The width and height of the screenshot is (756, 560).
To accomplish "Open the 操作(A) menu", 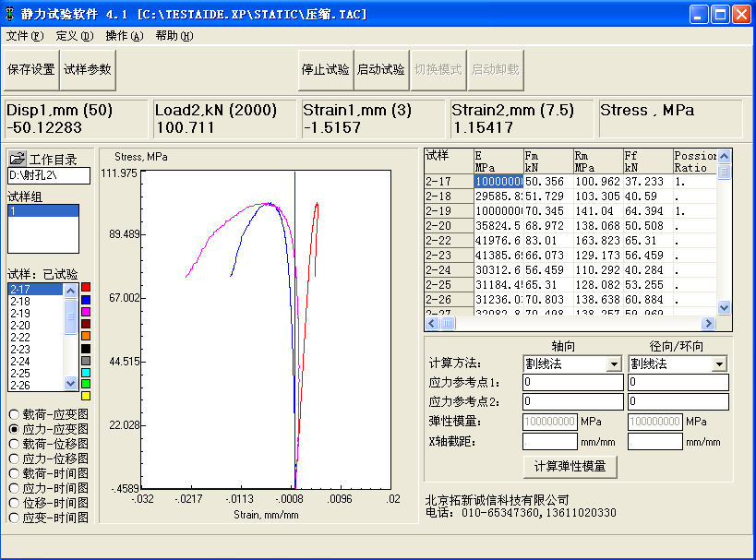I will 125,36.
